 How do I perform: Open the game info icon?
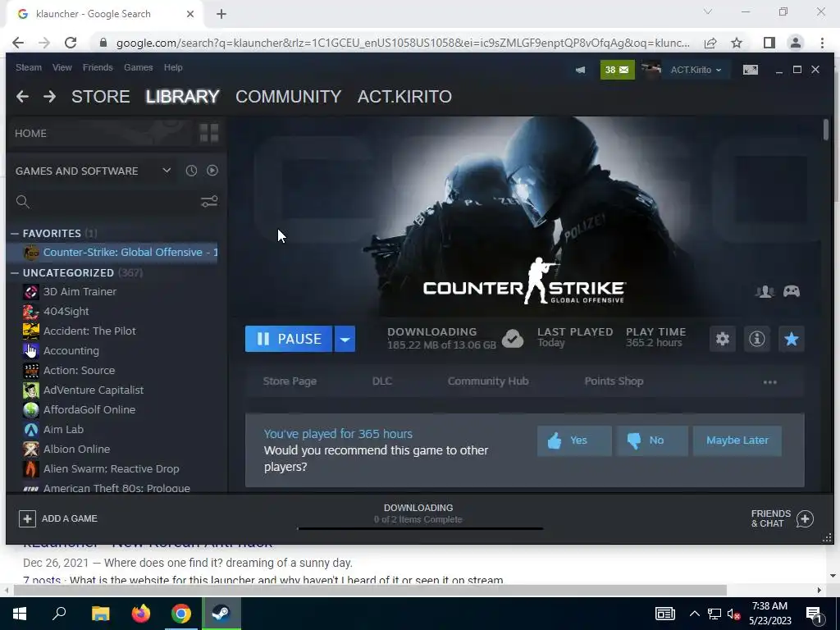757,339
